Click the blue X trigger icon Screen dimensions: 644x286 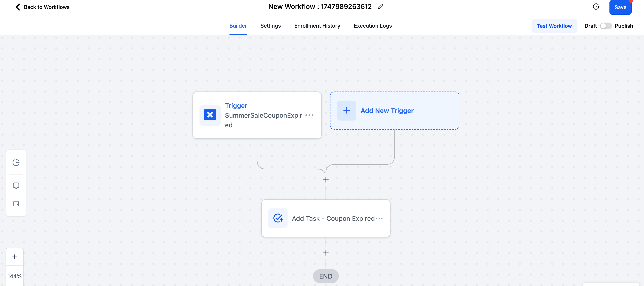(210, 115)
